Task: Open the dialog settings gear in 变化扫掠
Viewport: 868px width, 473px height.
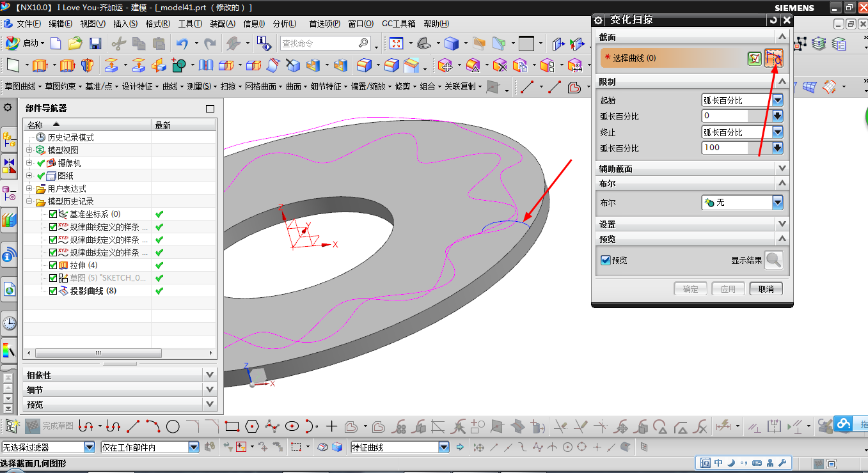Action: click(599, 20)
